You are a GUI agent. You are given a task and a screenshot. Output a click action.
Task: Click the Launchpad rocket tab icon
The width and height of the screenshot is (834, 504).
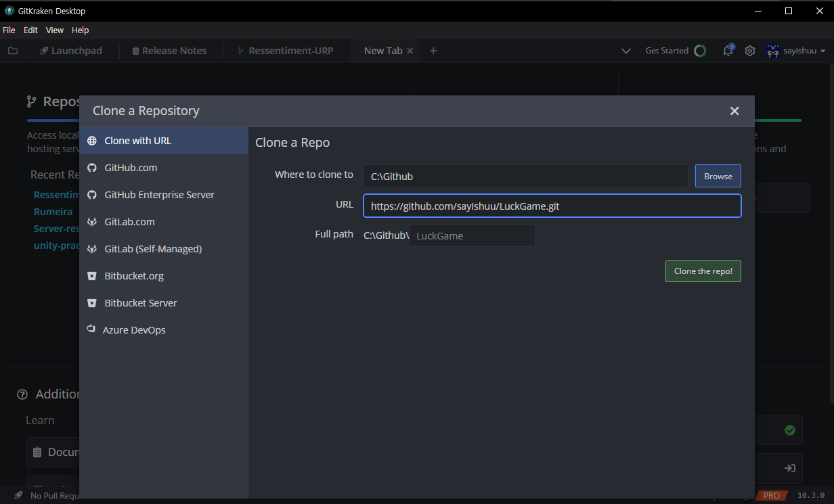click(x=44, y=51)
